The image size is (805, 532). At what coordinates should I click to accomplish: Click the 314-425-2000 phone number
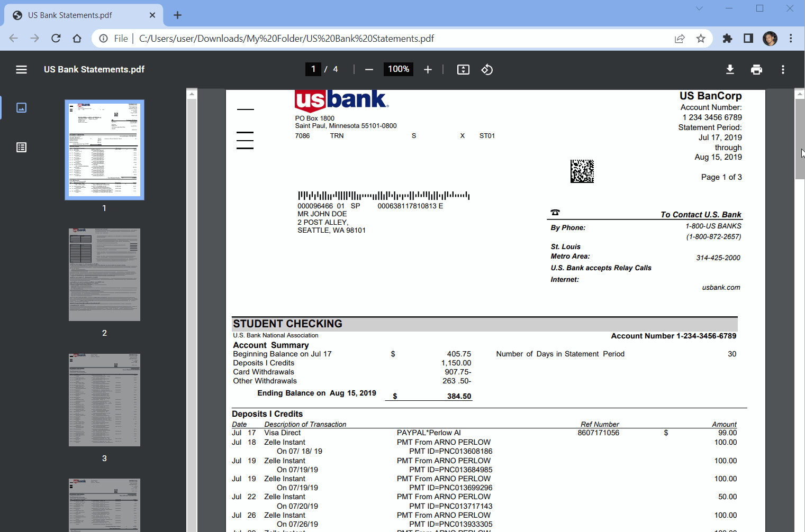click(718, 258)
